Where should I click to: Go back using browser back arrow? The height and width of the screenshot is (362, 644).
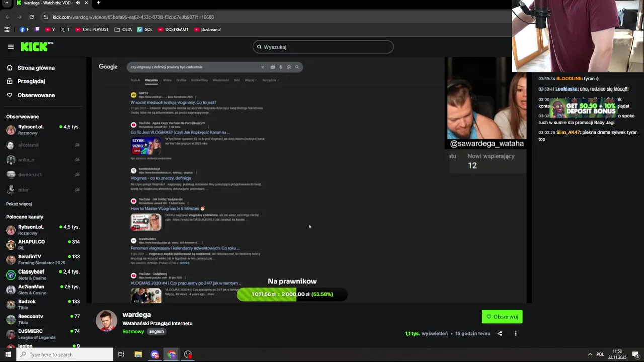click(7, 17)
